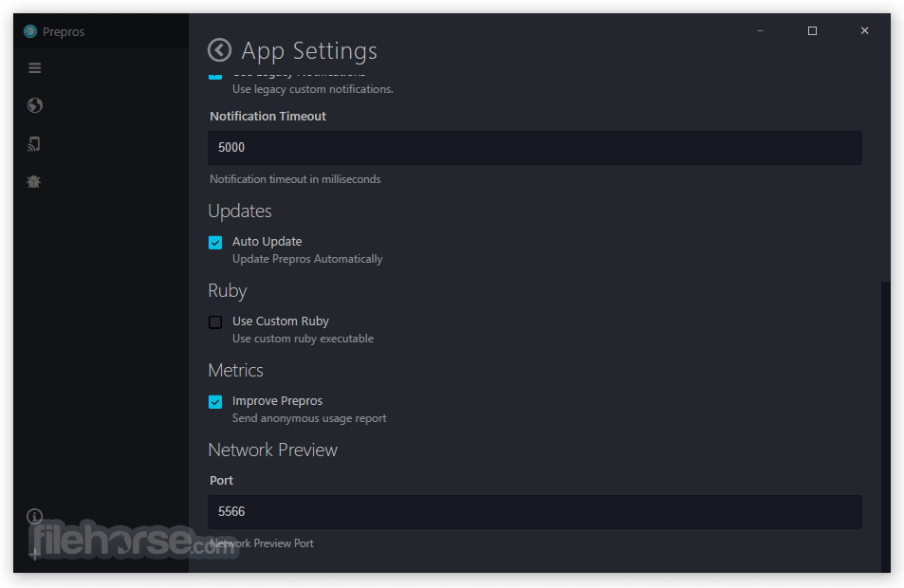The width and height of the screenshot is (904, 588).
Task: Click the 'Update Prepros Automatically' description
Action: click(x=307, y=260)
